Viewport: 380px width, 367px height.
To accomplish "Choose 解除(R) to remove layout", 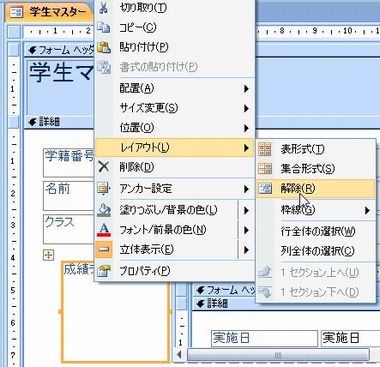I will click(x=316, y=189).
